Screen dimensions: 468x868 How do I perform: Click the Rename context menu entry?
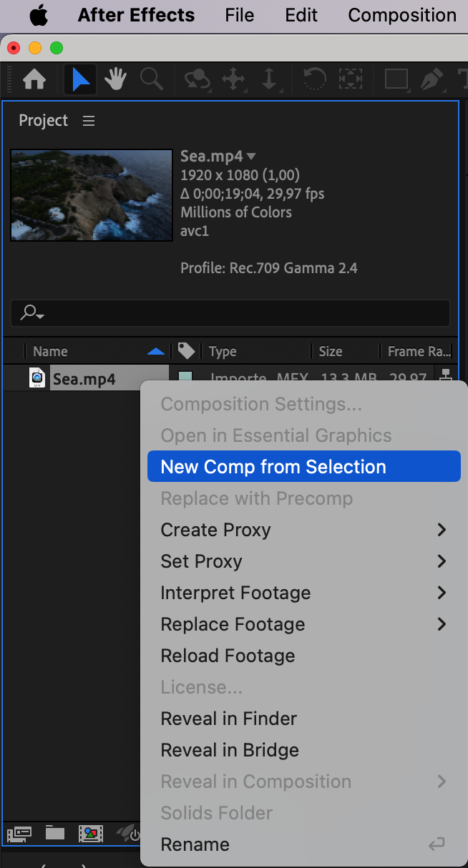click(195, 844)
